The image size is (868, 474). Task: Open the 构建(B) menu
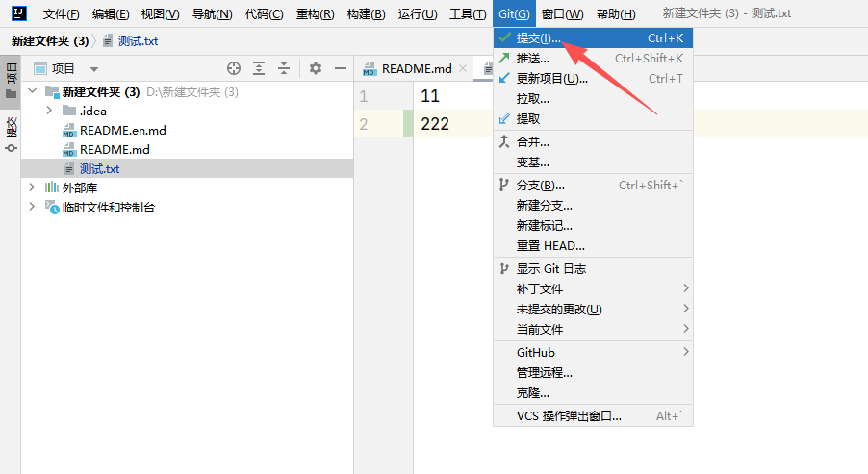point(366,13)
